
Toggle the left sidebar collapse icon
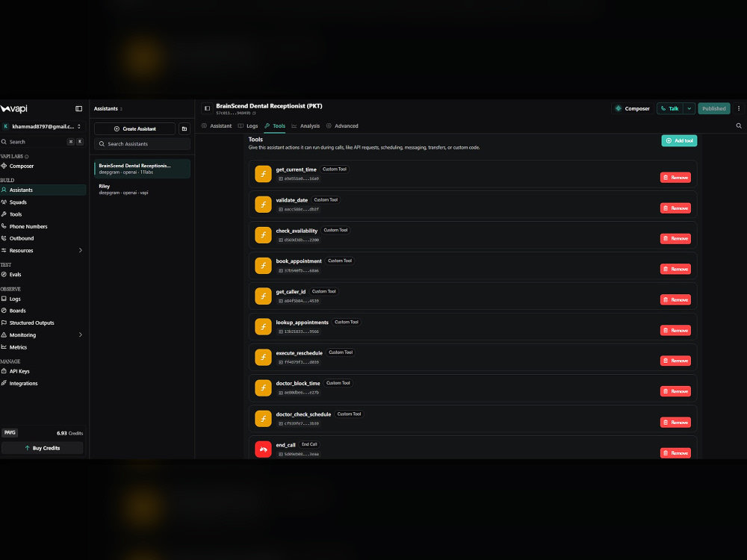coord(78,108)
